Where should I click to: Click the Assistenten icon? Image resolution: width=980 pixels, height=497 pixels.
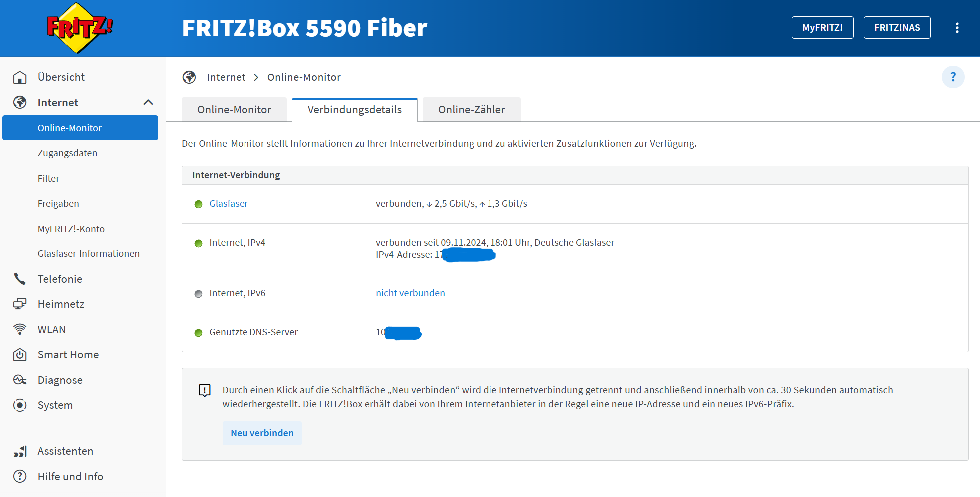point(20,451)
